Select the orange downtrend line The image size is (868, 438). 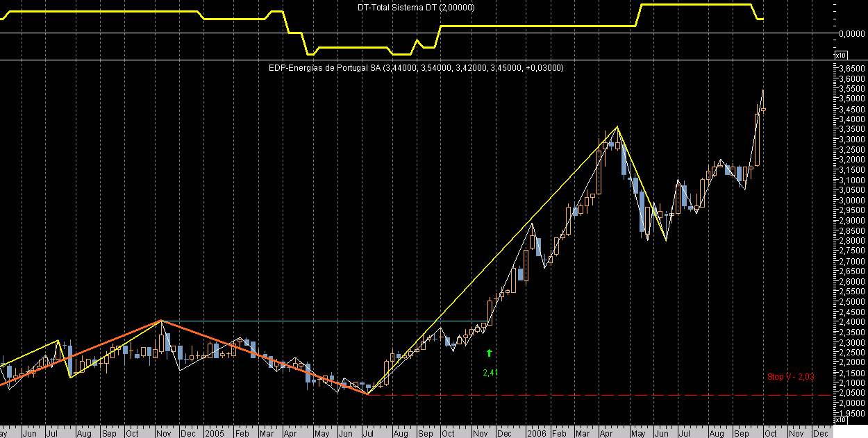pos(264,357)
